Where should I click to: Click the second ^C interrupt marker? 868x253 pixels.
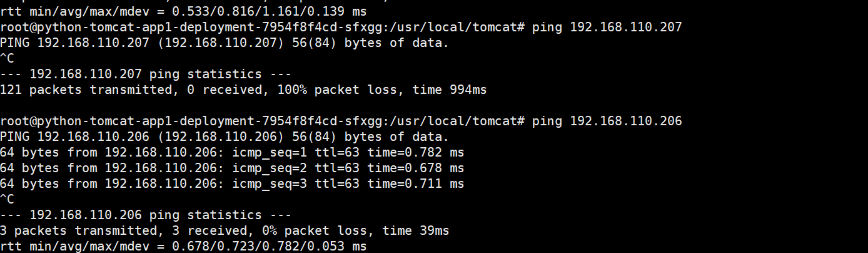click(8, 199)
